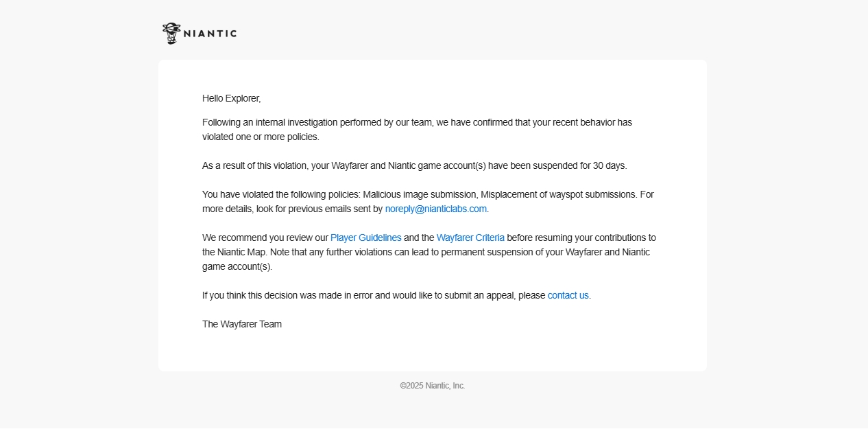Open the noreply@nianticlabs.com email link
The width and height of the screenshot is (868, 429).
[436, 209]
